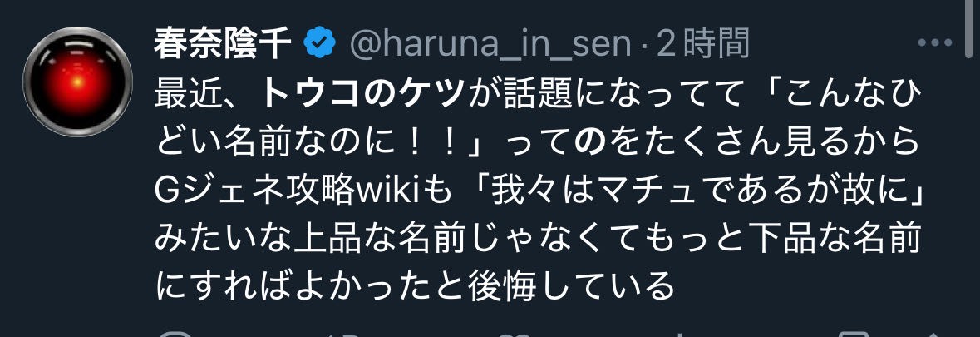Click the reply speech bubble icon
Viewport: 980px width, 337px height.
pos(172,333)
